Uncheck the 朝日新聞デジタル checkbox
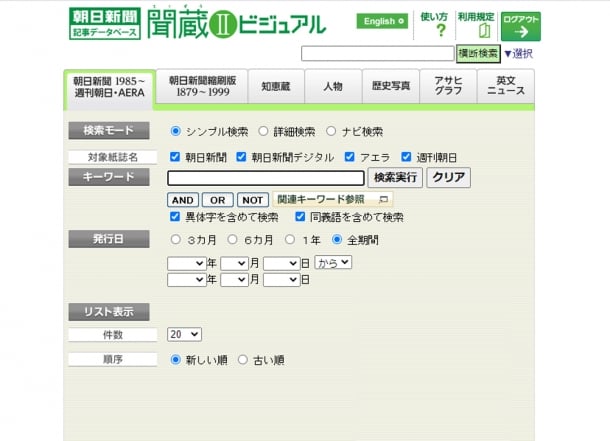The width and height of the screenshot is (610, 441). pos(241,157)
